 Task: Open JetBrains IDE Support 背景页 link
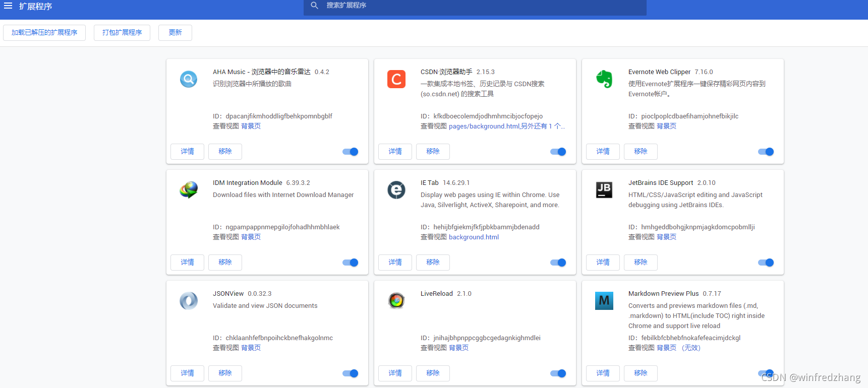(666, 237)
